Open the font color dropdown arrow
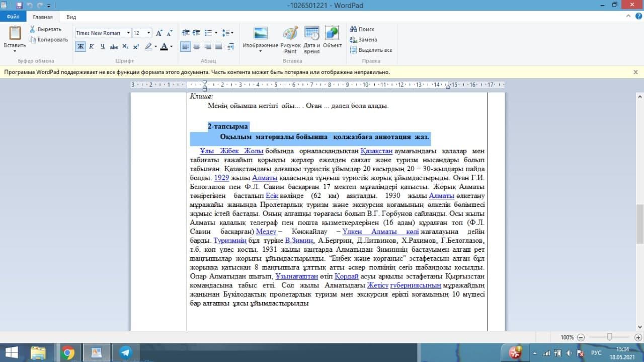This screenshot has height=362, width=644. pos(171,46)
